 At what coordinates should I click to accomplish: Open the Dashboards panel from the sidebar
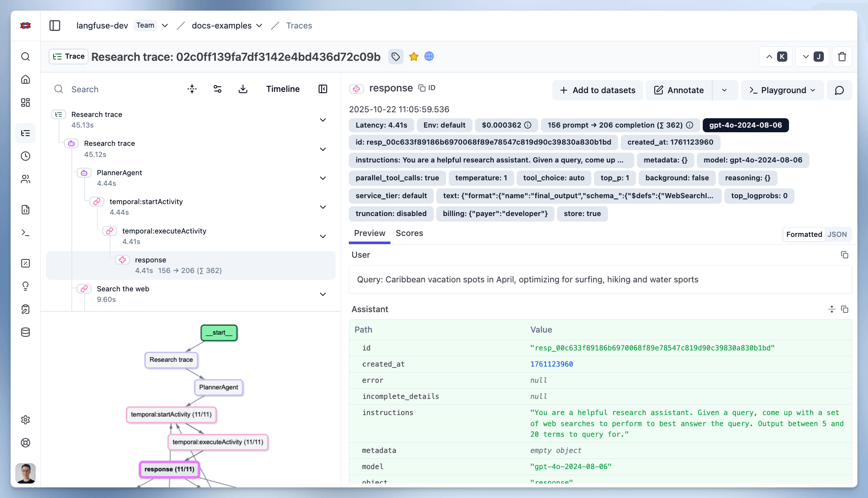point(25,102)
